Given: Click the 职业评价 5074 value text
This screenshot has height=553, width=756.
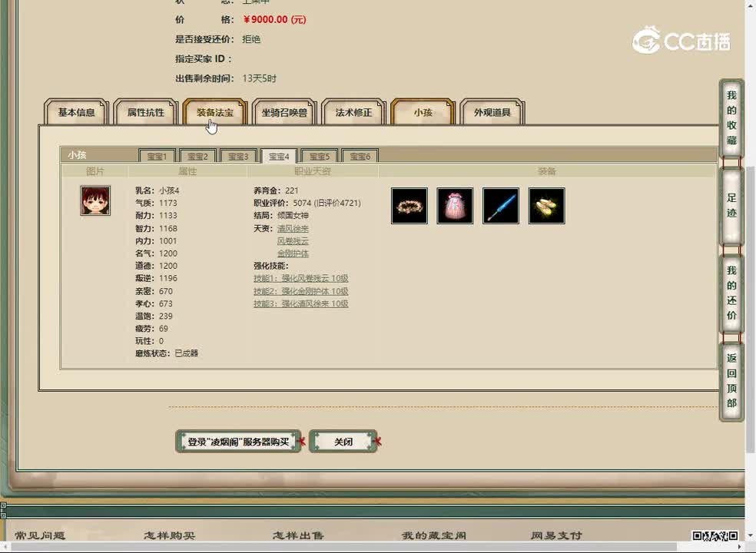Looking at the screenshot, I should click(x=307, y=203).
